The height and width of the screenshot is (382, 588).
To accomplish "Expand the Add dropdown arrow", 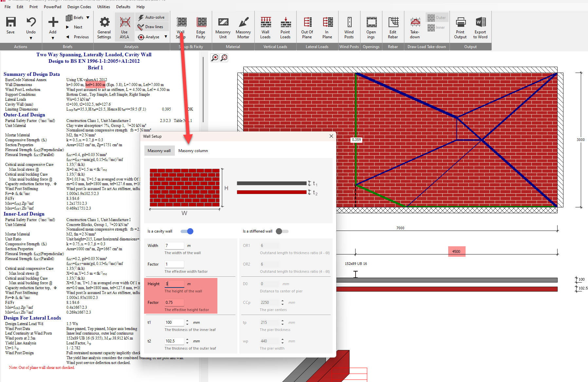I will coord(53,38).
